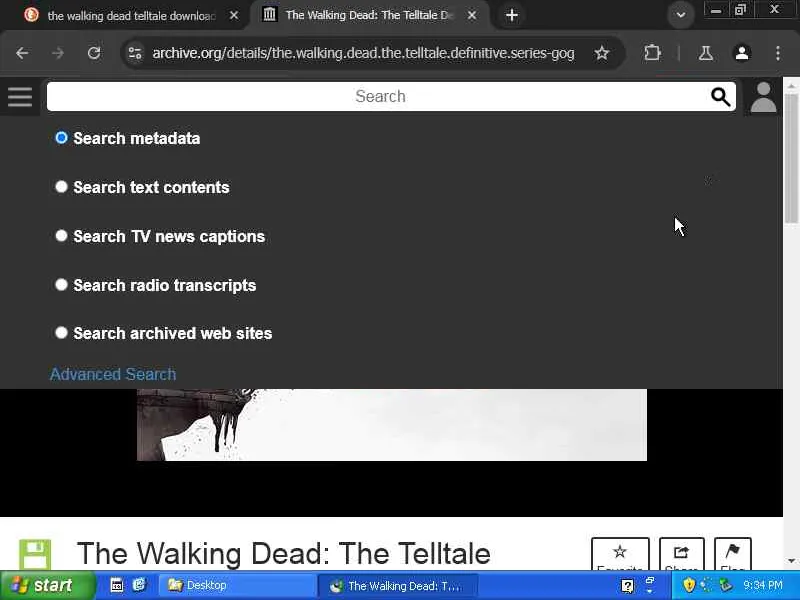Click the 9:34 PM system clock
800x600 pixels.
762,585
